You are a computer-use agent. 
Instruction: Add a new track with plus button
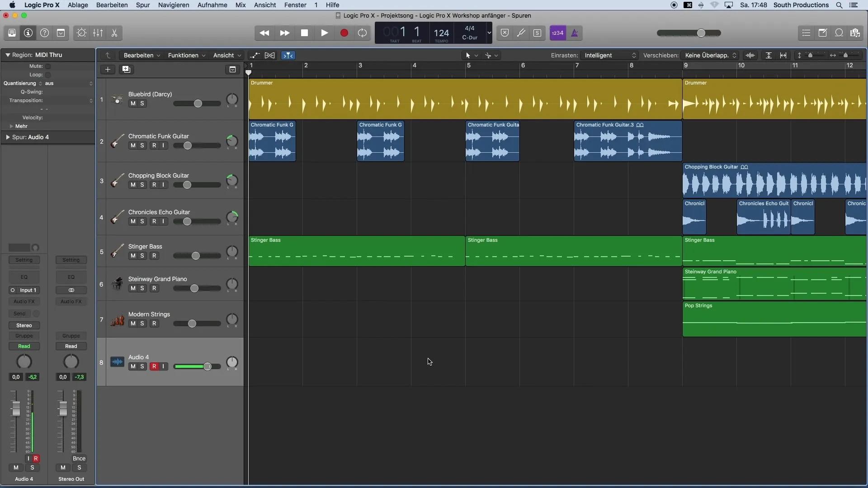point(108,70)
